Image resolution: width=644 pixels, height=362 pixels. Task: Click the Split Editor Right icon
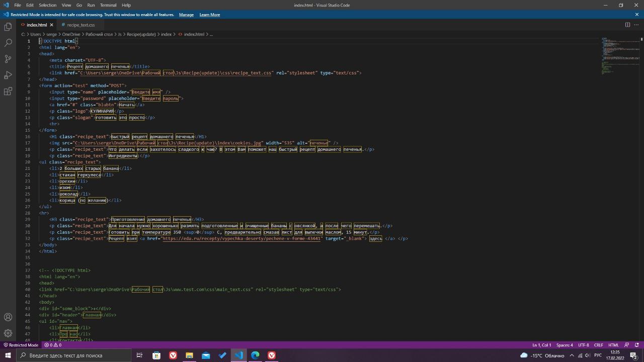click(x=627, y=25)
